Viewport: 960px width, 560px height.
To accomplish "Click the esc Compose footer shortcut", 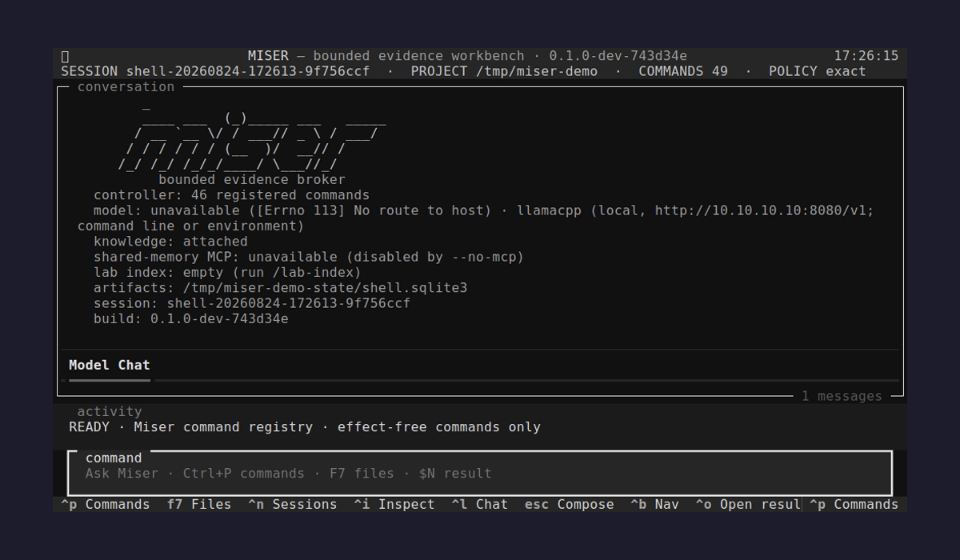I will [x=570, y=505].
